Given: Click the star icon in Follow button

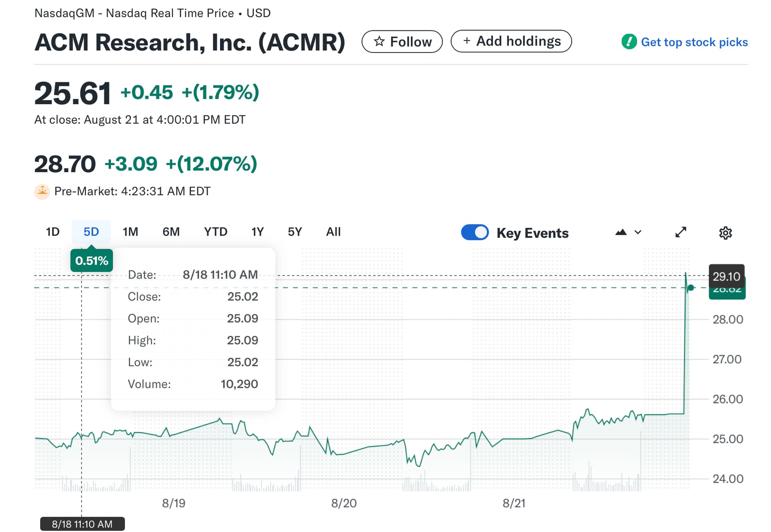Looking at the screenshot, I should (x=379, y=41).
